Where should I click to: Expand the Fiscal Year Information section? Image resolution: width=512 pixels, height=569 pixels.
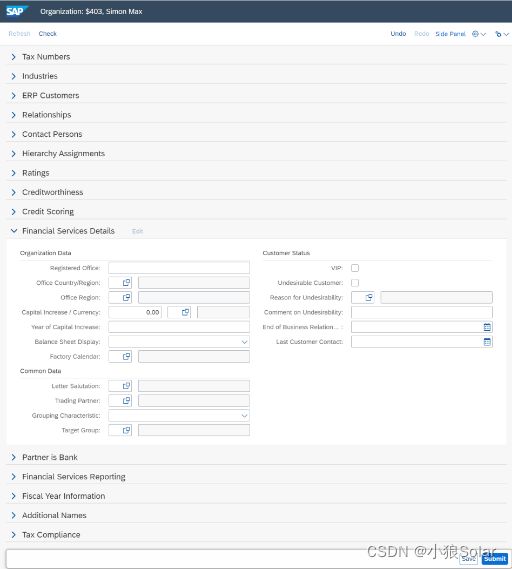coord(13,496)
